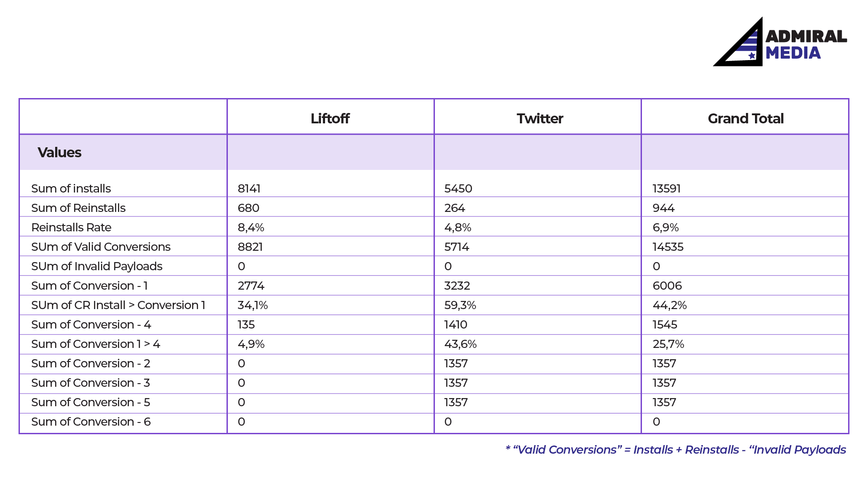Click the Admiral Media logo
This screenshot has width=868, height=488.
pos(780,42)
